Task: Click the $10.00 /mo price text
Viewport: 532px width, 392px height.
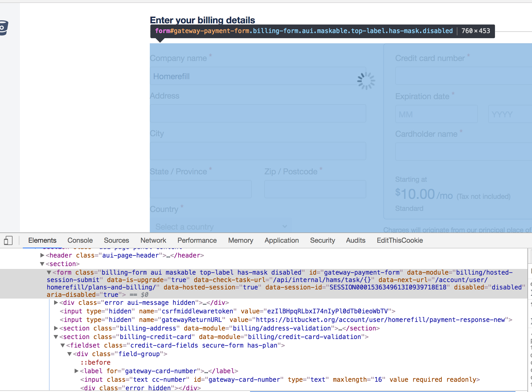Action: [x=424, y=194]
